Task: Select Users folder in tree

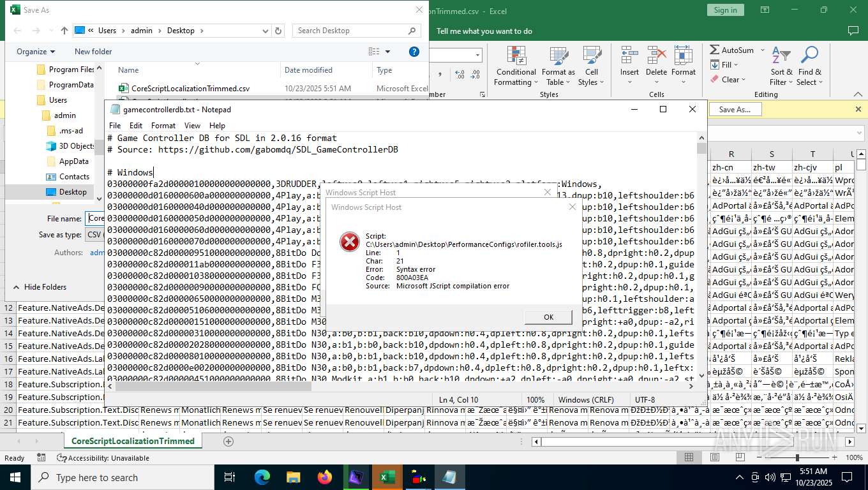Action: point(52,100)
